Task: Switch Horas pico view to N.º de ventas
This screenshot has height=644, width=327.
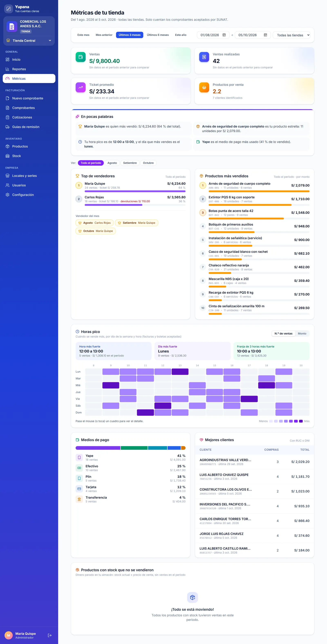Action: (x=283, y=334)
